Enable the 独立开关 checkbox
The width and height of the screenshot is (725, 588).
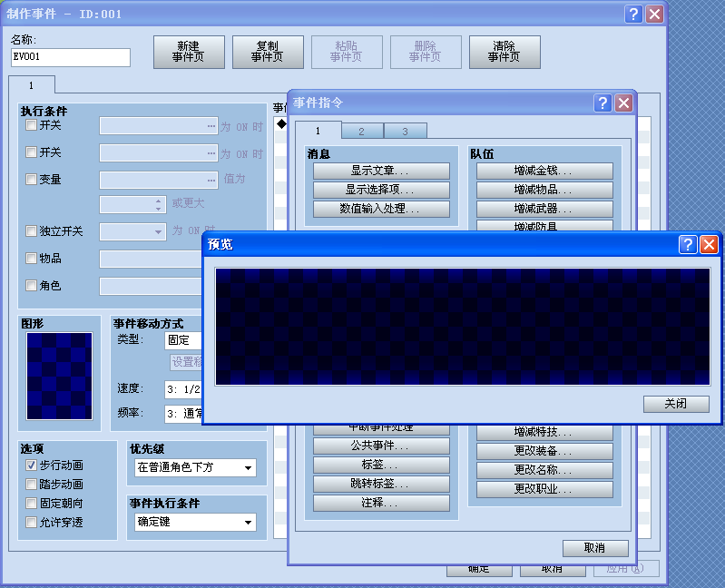31,230
